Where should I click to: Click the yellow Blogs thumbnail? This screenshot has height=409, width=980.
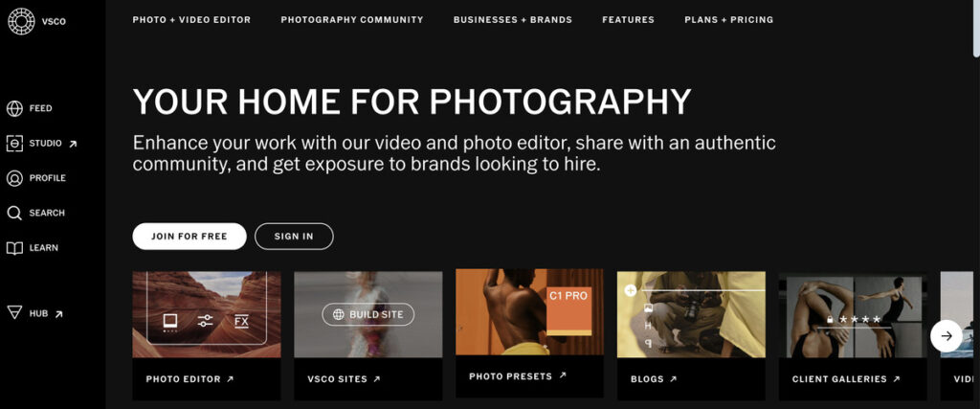pyautogui.click(x=691, y=314)
